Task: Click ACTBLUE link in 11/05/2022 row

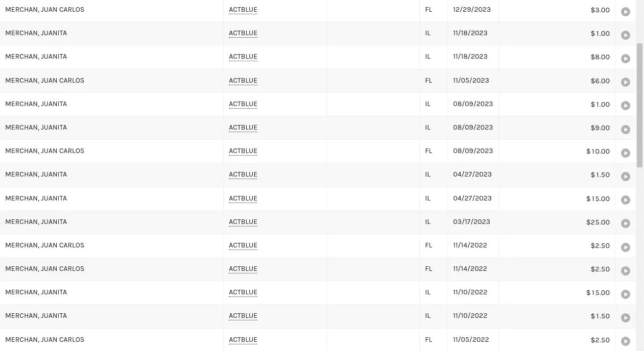Action: point(243,340)
